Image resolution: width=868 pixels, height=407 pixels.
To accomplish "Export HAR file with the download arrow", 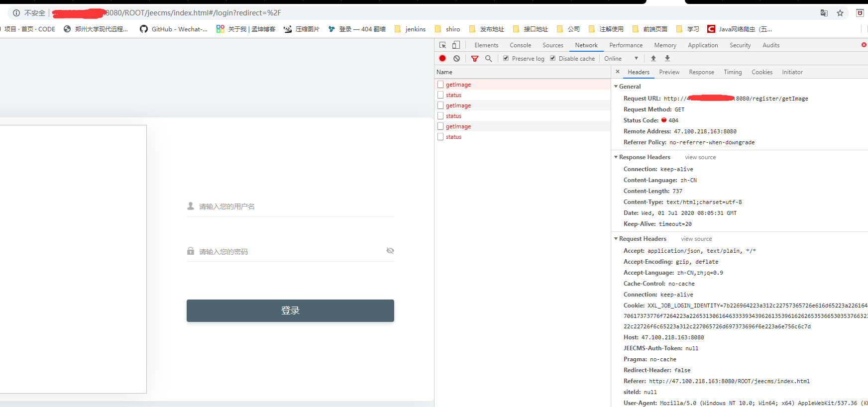I will pyautogui.click(x=667, y=58).
